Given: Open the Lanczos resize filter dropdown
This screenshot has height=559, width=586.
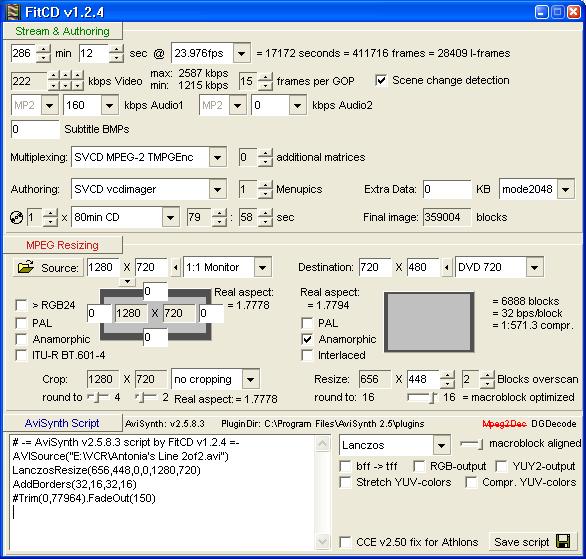Looking at the screenshot, I should point(441,445).
